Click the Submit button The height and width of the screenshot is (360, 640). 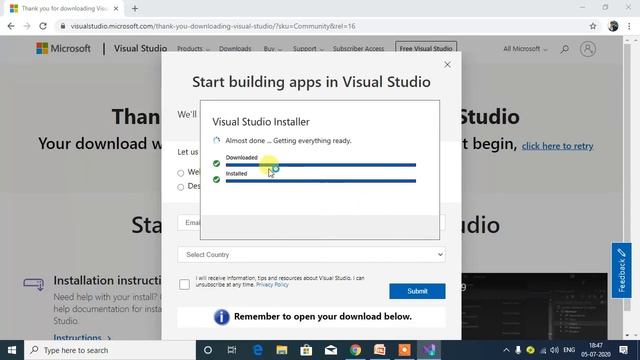tap(417, 291)
